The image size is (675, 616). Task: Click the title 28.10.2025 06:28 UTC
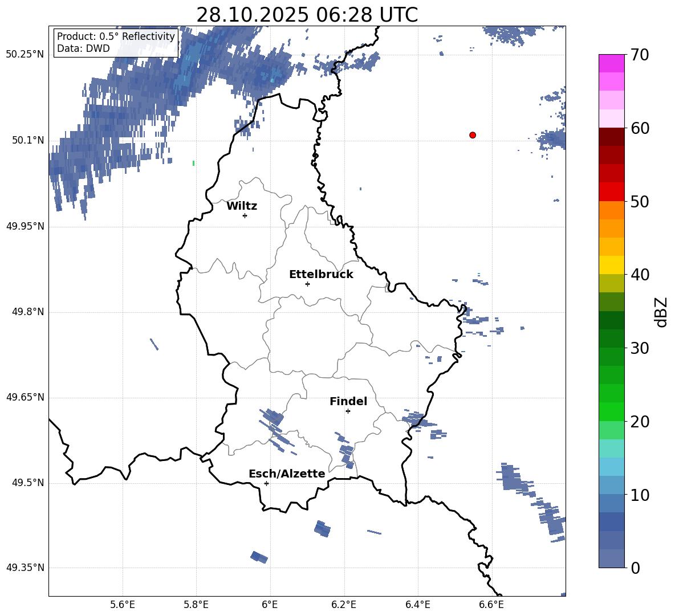pos(307,15)
